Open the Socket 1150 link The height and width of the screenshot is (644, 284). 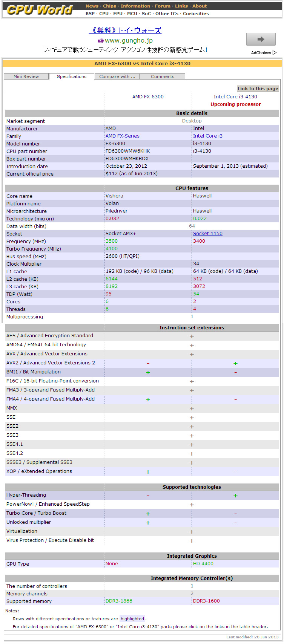tap(208, 234)
